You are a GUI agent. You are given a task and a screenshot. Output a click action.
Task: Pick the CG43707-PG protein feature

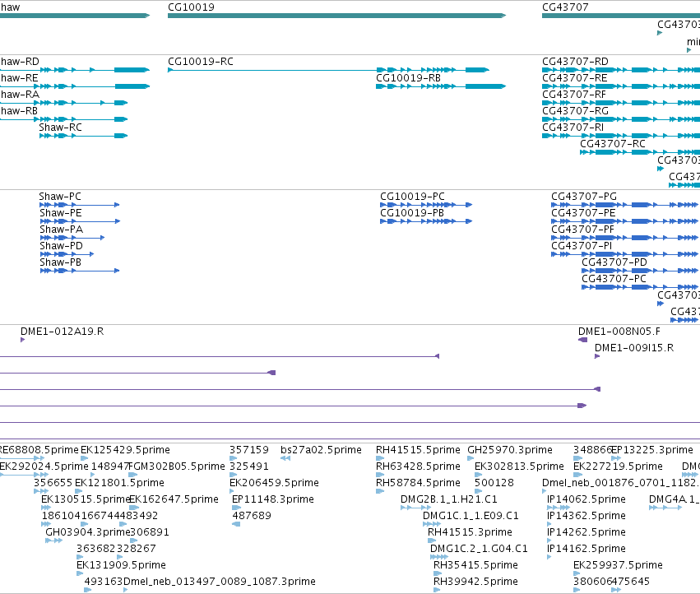coord(625,205)
